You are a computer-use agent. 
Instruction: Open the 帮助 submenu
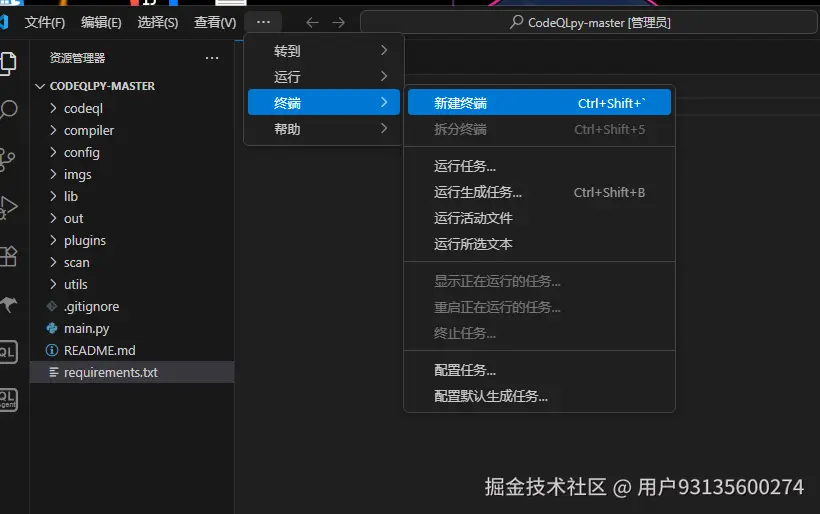(x=324, y=129)
